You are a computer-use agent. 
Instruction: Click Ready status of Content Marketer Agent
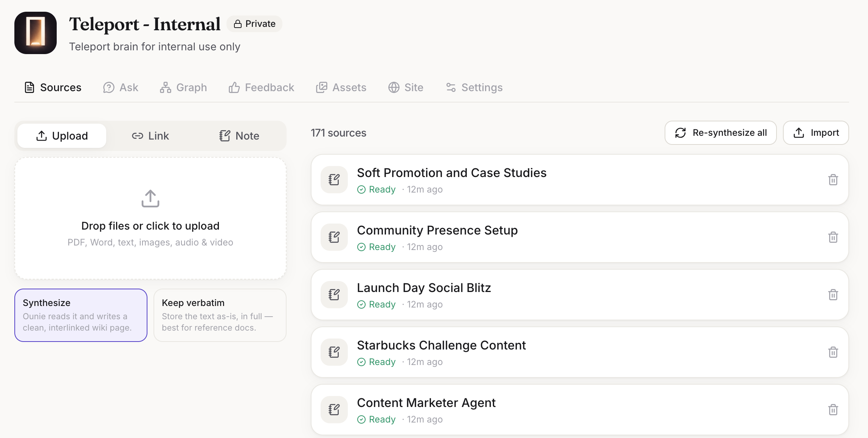tap(377, 419)
